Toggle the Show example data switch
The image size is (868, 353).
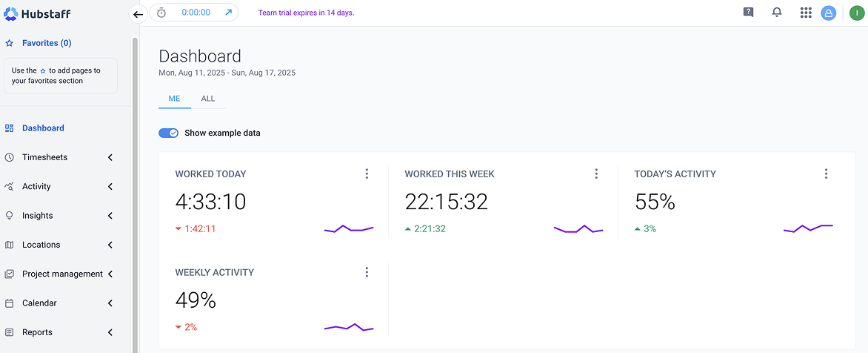pos(168,133)
